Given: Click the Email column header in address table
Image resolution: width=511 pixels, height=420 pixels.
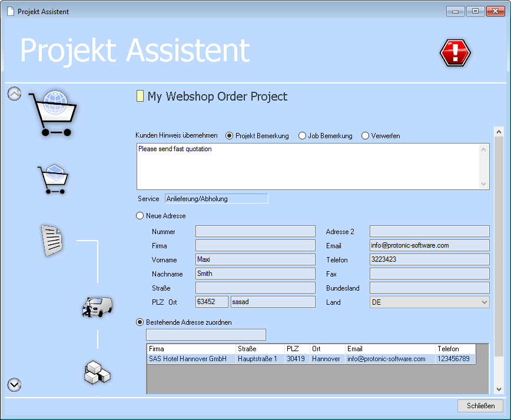Looking at the screenshot, I should (390, 349).
